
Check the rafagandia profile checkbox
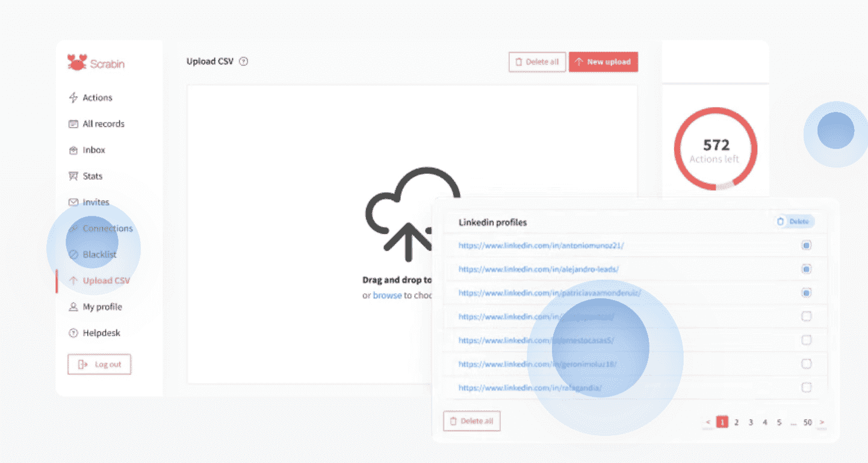pos(807,388)
